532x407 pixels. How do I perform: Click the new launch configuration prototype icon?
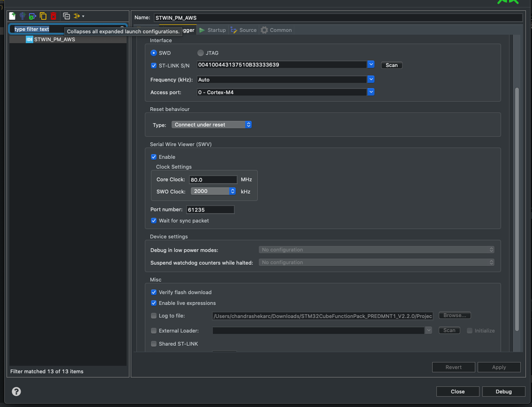22,16
